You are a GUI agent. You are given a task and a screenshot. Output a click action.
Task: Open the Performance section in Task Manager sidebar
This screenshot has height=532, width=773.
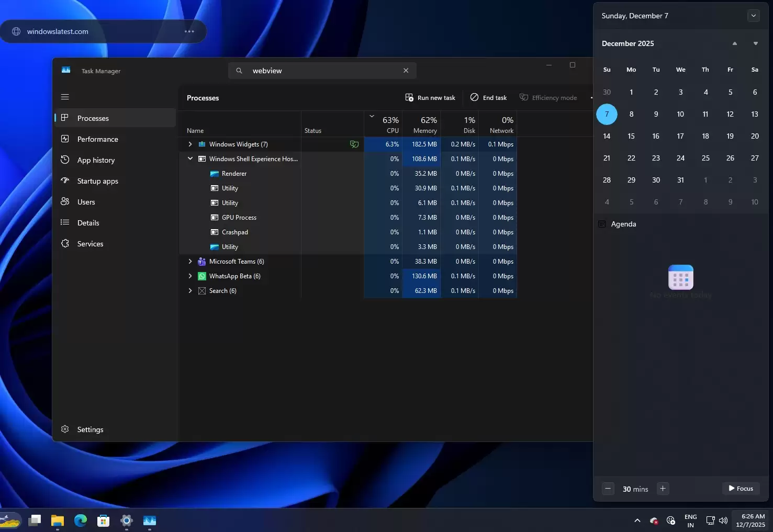[x=97, y=139]
